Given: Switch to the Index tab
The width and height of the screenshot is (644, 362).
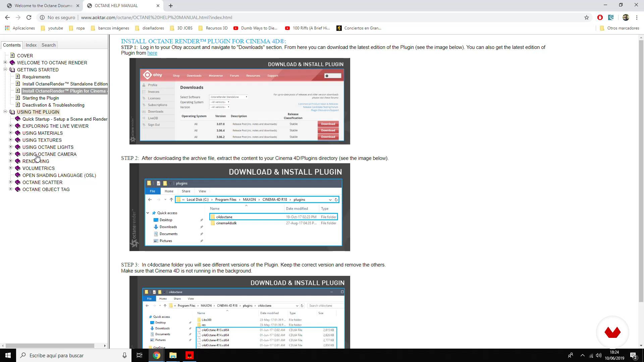Looking at the screenshot, I should [x=31, y=45].
